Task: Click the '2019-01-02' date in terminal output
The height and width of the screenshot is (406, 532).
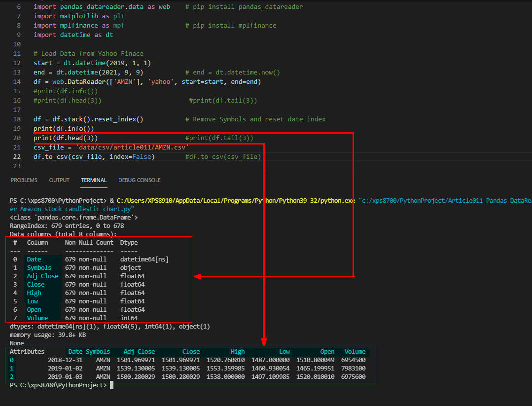Action: click(65, 368)
